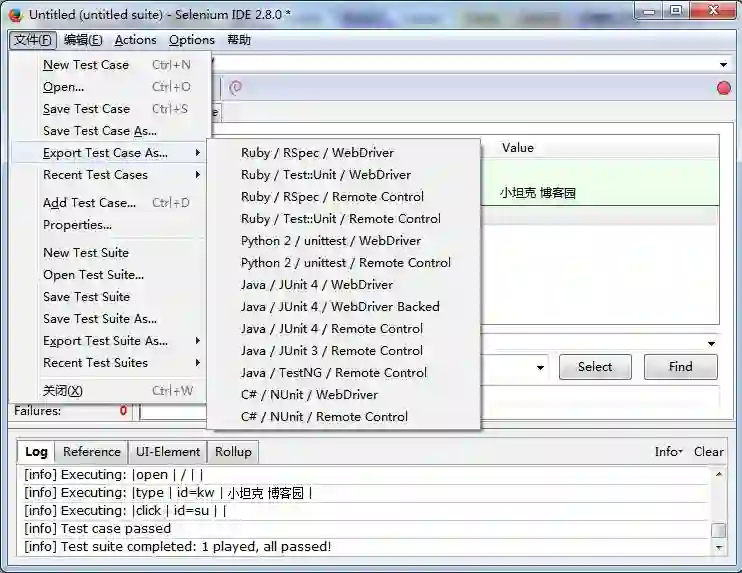The width and height of the screenshot is (742, 573).
Task: Export as Java / TestNG / Remote Control
Action: (x=344, y=373)
